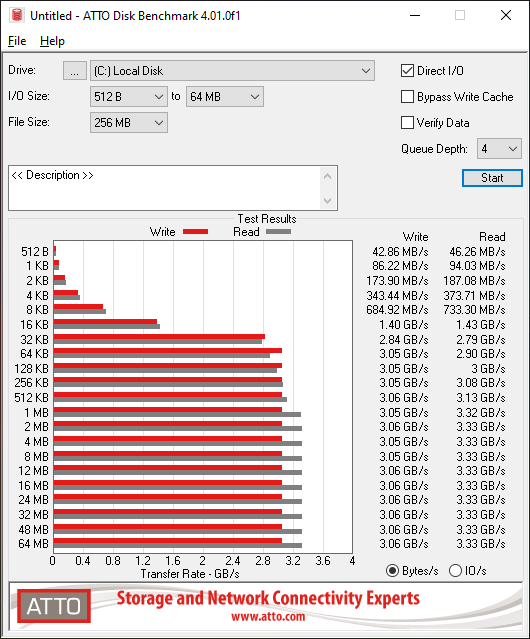Start the benchmark test
The height and width of the screenshot is (639, 530).
(x=492, y=178)
